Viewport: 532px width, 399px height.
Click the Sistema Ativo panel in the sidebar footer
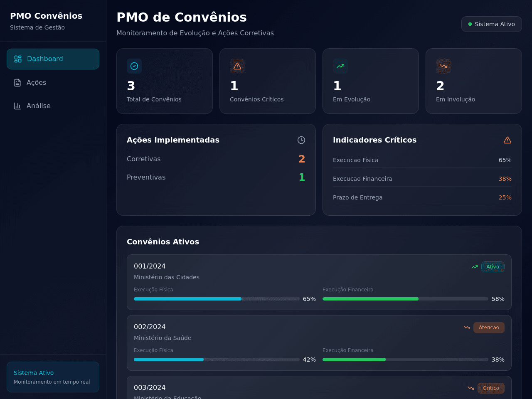(53, 377)
